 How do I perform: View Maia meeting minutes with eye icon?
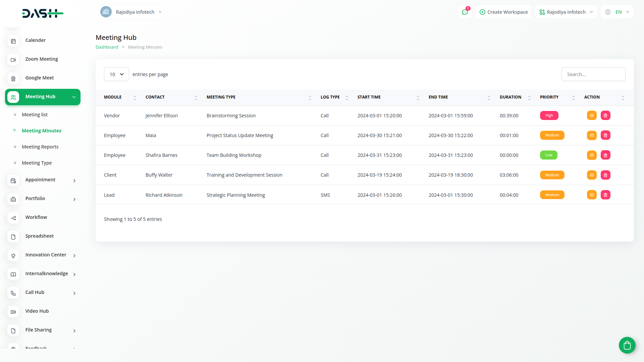pos(592,135)
